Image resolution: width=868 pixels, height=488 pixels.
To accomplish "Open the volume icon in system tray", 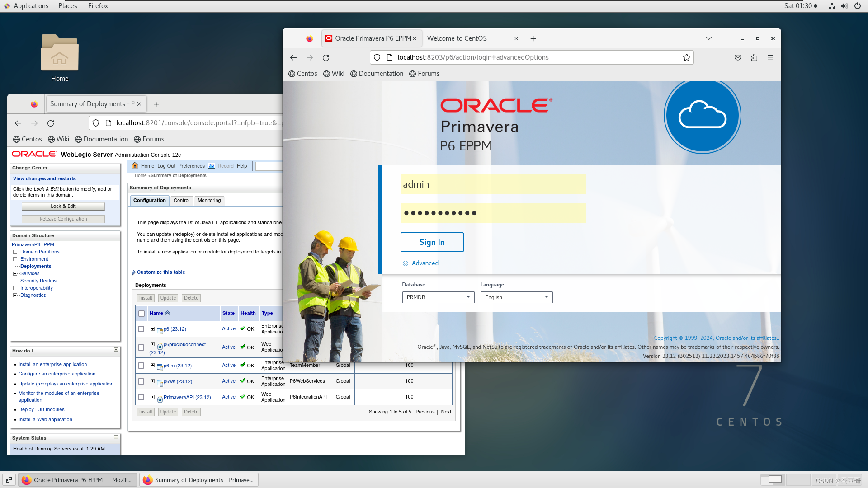I will click(x=844, y=6).
